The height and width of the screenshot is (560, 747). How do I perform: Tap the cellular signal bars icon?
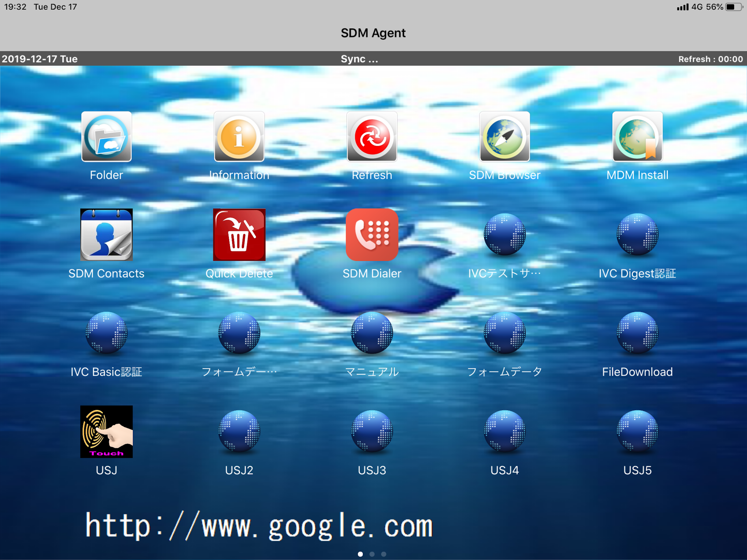click(682, 7)
